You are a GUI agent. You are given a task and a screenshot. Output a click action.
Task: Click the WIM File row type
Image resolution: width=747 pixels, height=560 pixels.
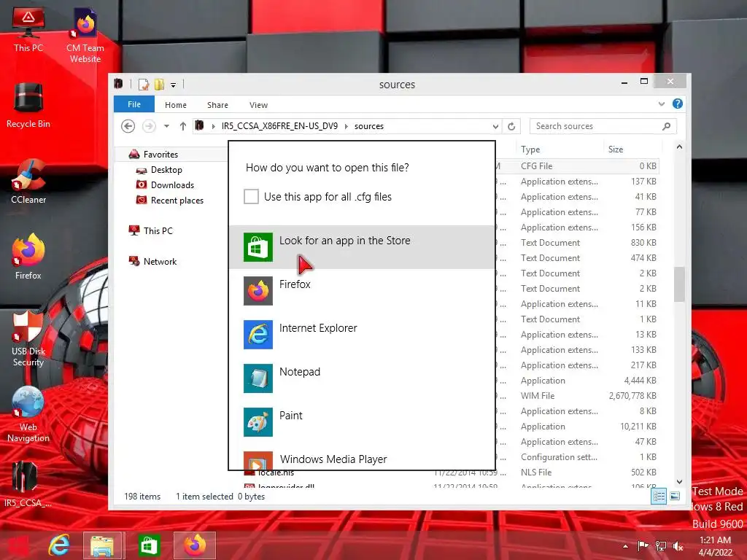[538, 396]
